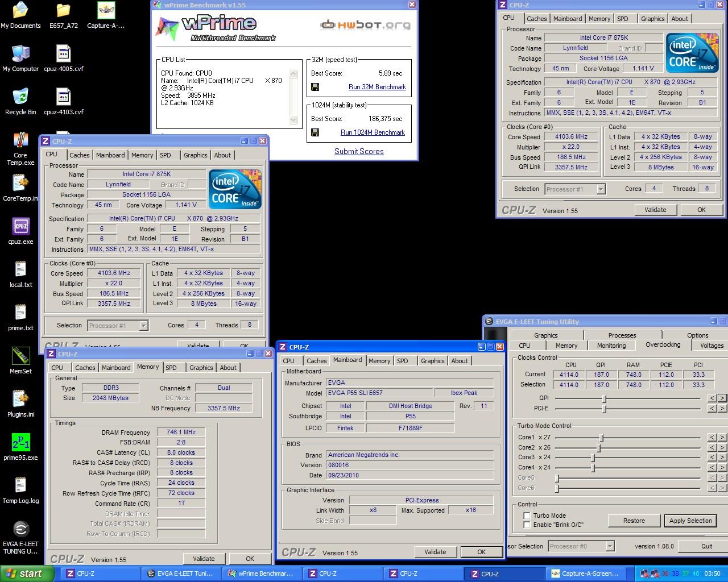Viewport: 728px width, 582px height.
Task: Adjust Core3 turbo multiplier slider
Action: click(x=593, y=458)
